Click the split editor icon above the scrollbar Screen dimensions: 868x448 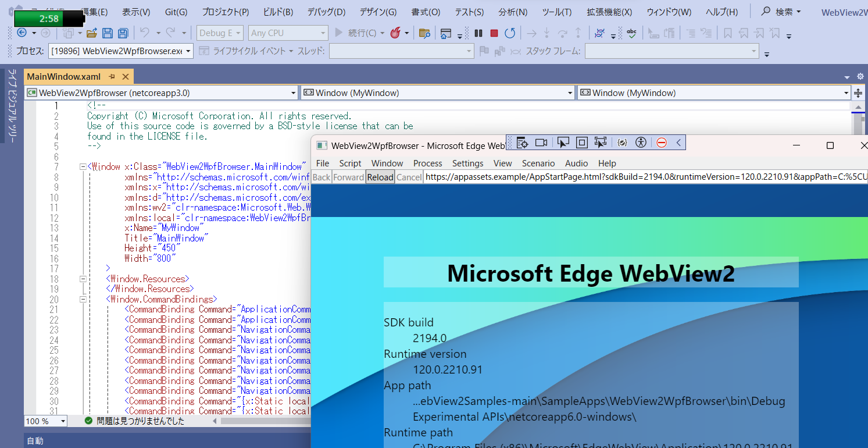pos(859,93)
